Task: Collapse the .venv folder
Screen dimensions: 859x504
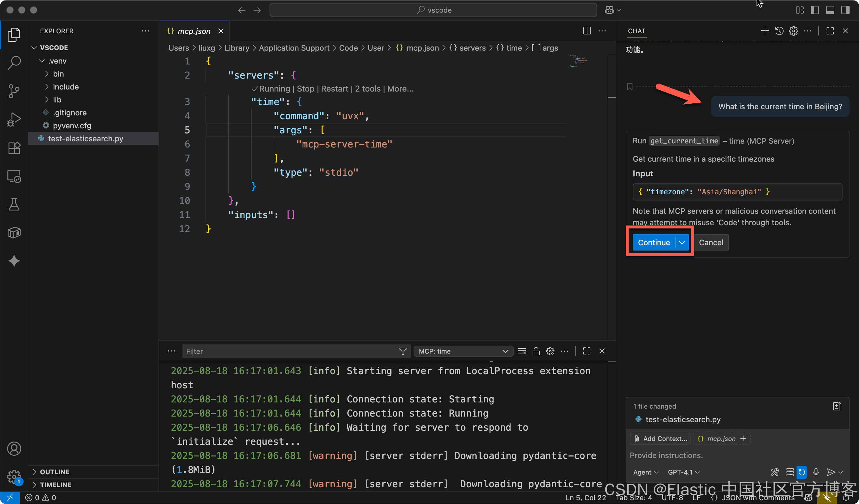Action: [x=42, y=61]
